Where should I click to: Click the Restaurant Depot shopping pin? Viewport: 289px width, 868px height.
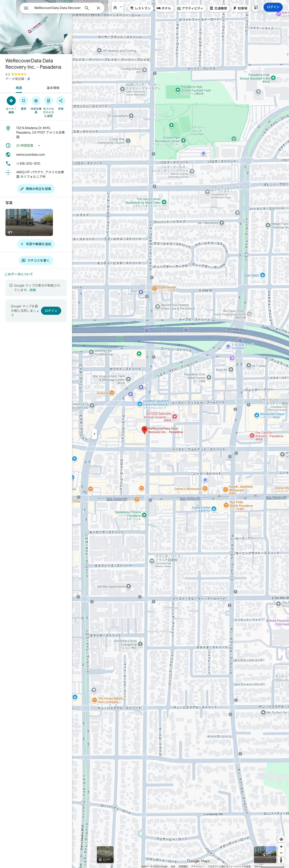tap(257, 415)
